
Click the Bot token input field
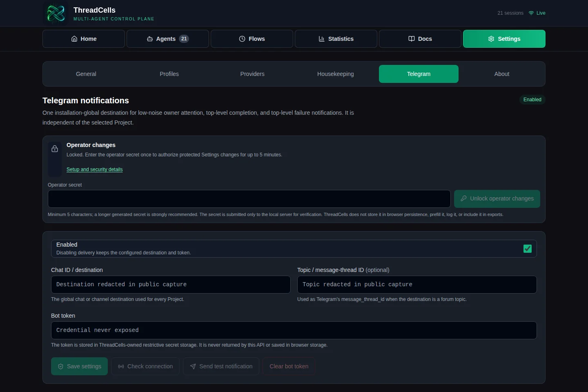pyautogui.click(x=294, y=330)
